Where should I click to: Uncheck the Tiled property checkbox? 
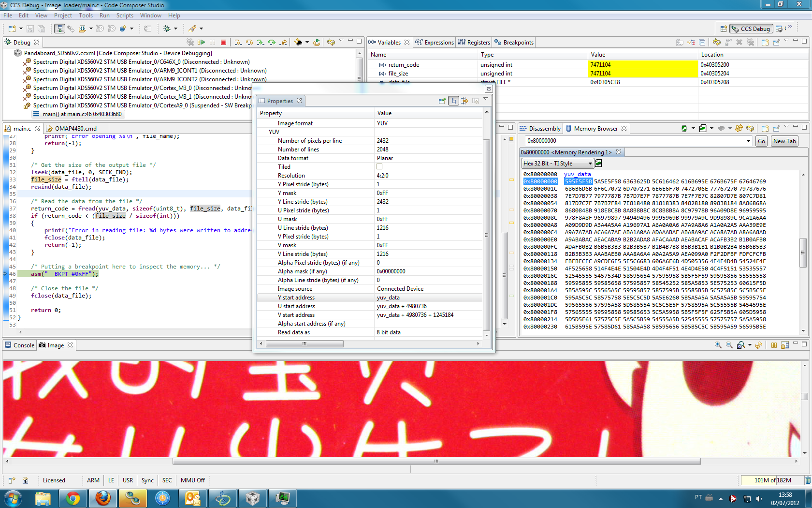[x=380, y=166]
